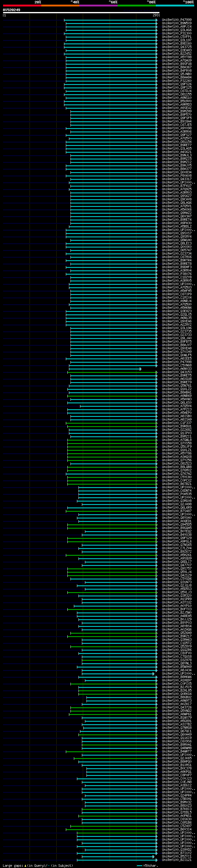
Task: Click hit name UniRef100_B9SFU8
Action: [x=176, y=64]
